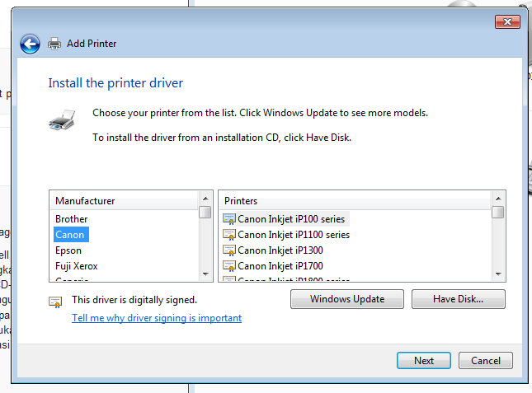Viewport: 532px width, 393px height.
Task: Select Epson in the Manufacturer list
Action: tap(68, 250)
